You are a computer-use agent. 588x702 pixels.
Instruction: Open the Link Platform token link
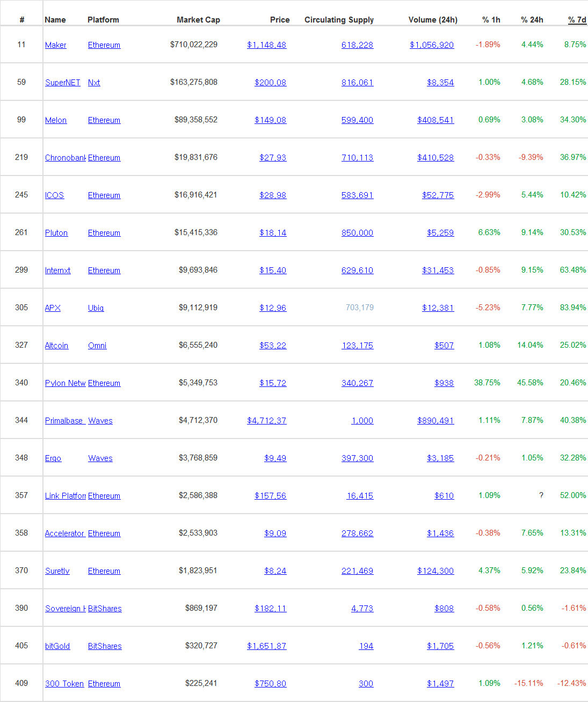[x=66, y=496]
